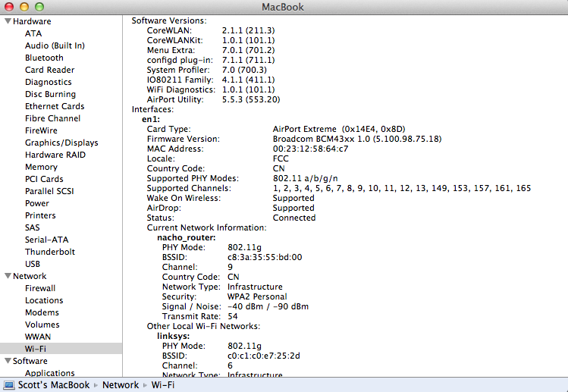
Task: Close the MacBook window with red button
Action: click(8, 7)
